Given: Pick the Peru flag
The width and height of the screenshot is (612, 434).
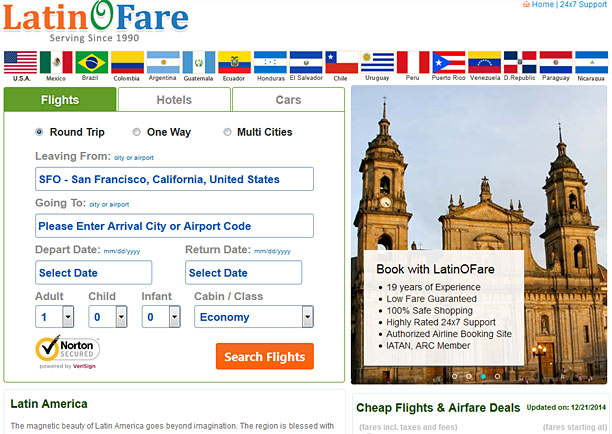Looking at the screenshot, I should (x=413, y=62).
